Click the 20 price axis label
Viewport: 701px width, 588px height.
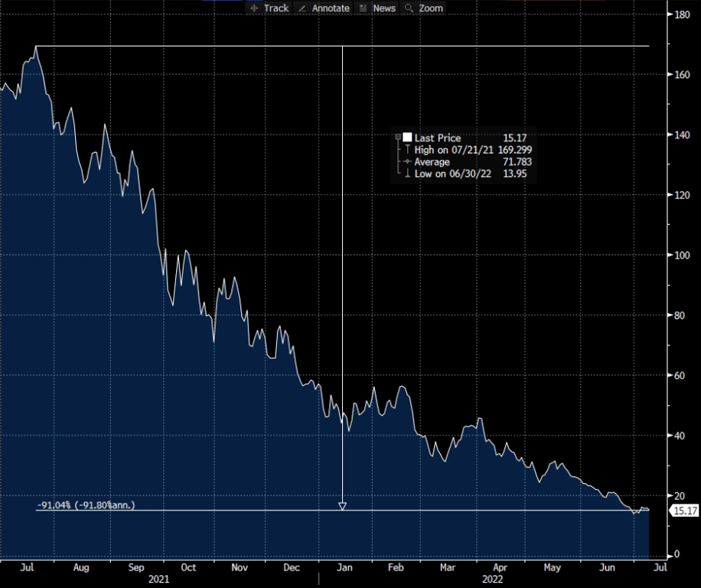(680, 496)
